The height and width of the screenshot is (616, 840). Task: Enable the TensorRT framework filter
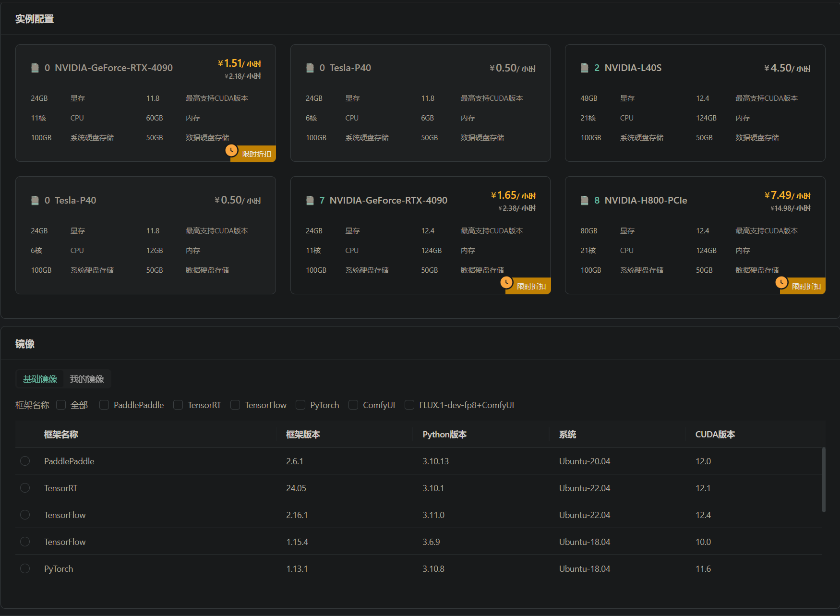(x=178, y=405)
